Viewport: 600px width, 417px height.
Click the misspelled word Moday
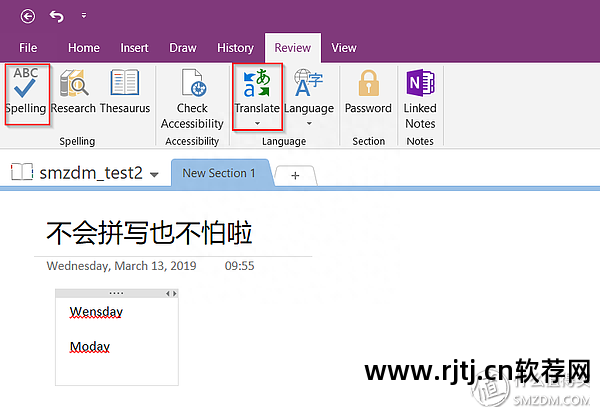(90, 347)
